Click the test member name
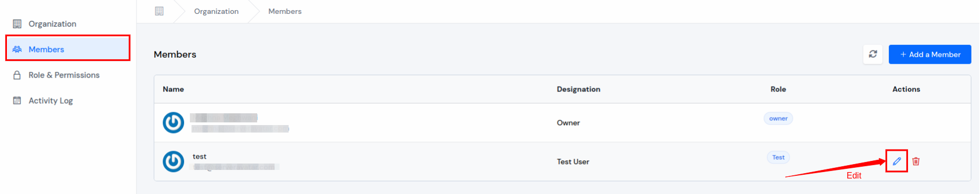Screen dimensions: 980x194 (x=200, y=157)
